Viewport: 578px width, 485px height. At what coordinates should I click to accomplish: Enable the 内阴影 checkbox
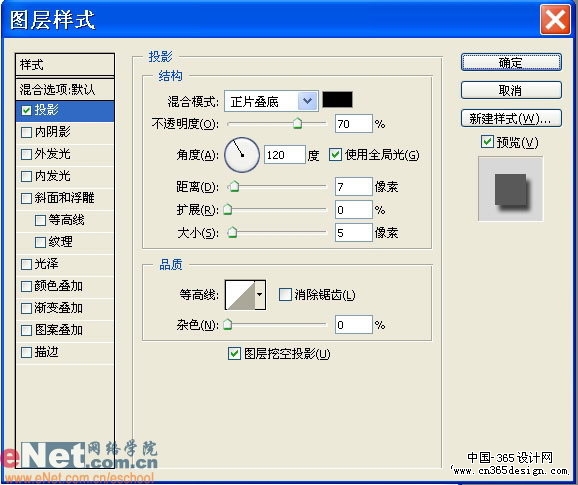coord(27,132)
